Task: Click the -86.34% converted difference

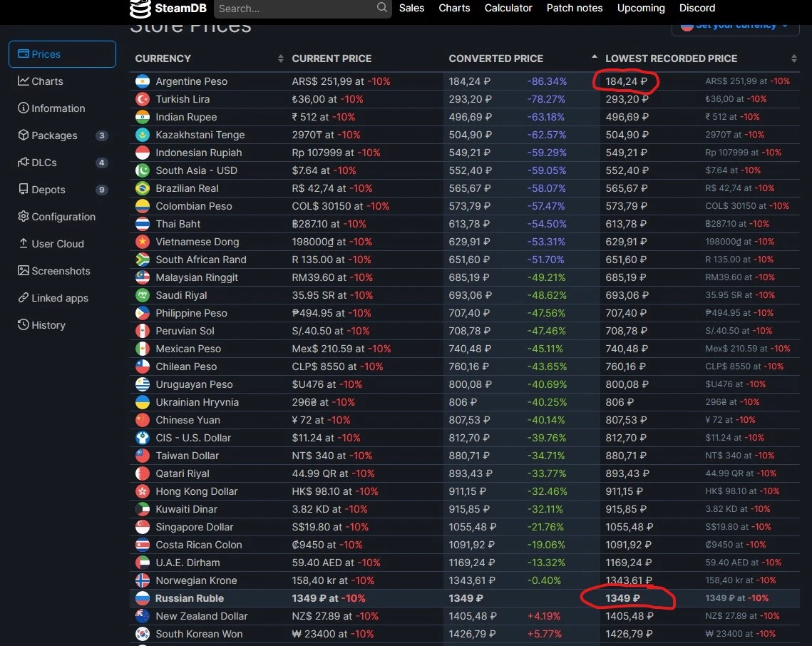Action: [x=547, y=81]
